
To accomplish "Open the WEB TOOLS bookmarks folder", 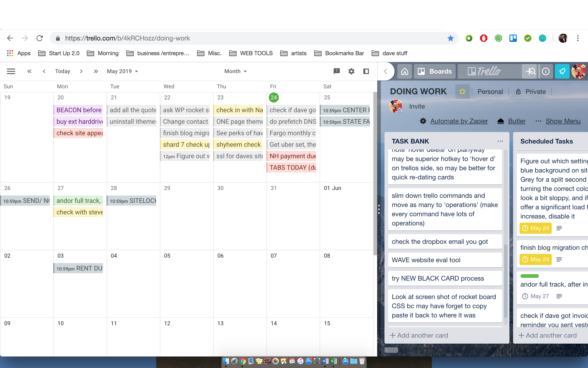I will point(251,53).
